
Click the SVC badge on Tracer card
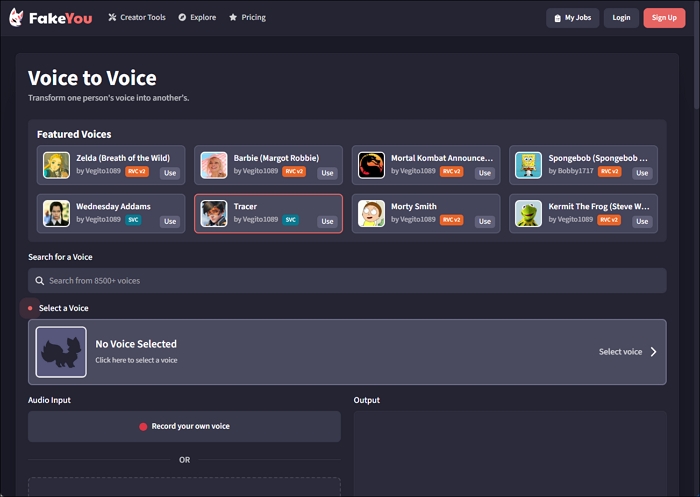coord(291,220)
